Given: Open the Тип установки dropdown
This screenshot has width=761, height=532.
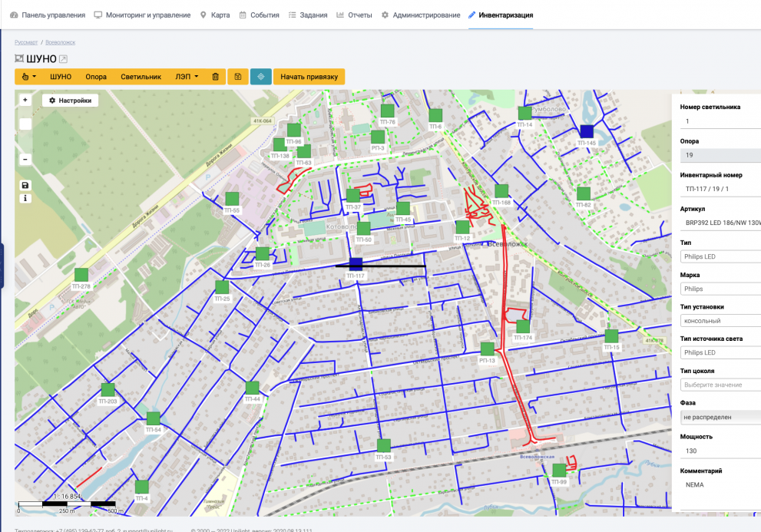Looking at the screenshot, I should click(x=720, y=321).
